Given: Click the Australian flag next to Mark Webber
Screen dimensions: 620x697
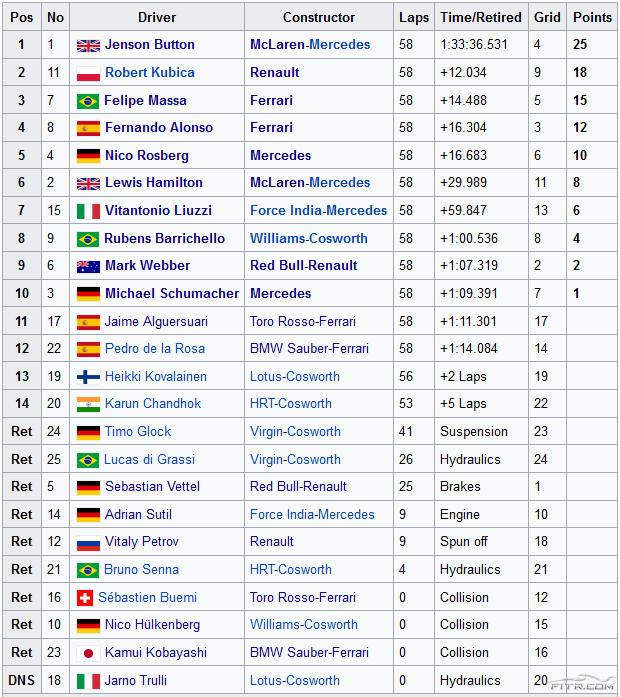Looking at the screenshot, I should pyautogui.click(x=88, y=266).
